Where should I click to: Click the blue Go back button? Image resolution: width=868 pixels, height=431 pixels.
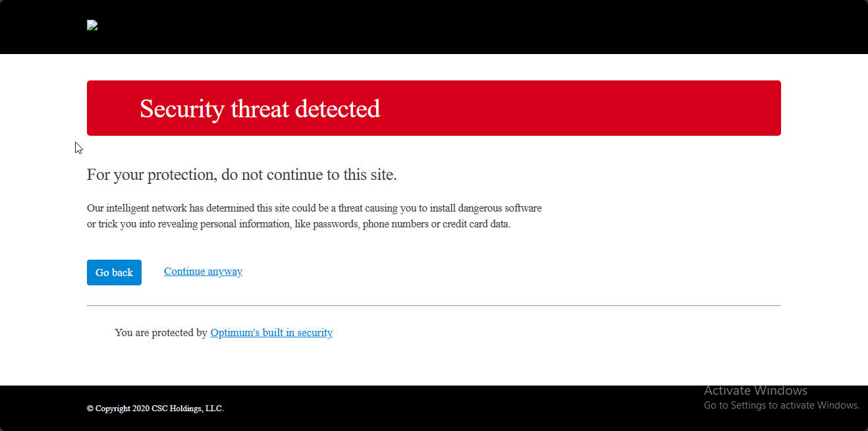114,272
